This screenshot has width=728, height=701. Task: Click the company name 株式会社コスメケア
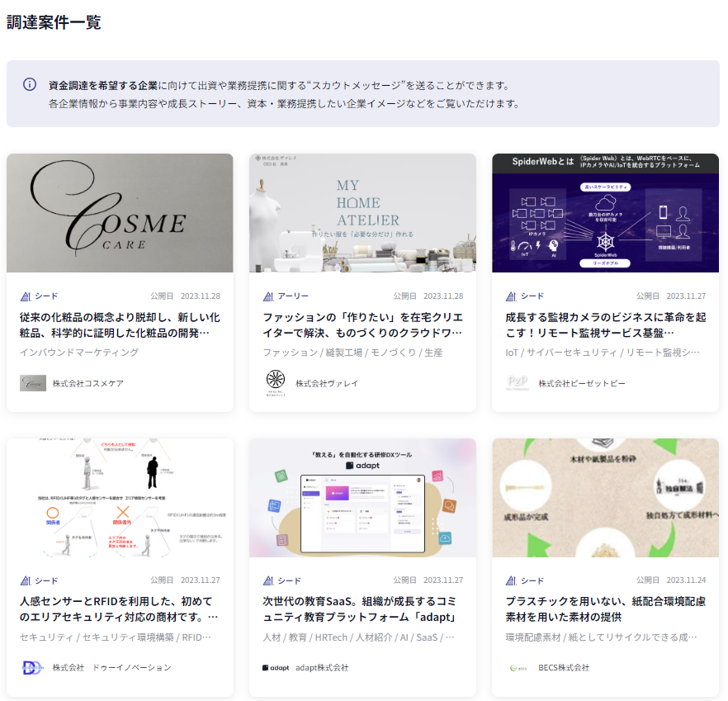(x=88, y=383)
